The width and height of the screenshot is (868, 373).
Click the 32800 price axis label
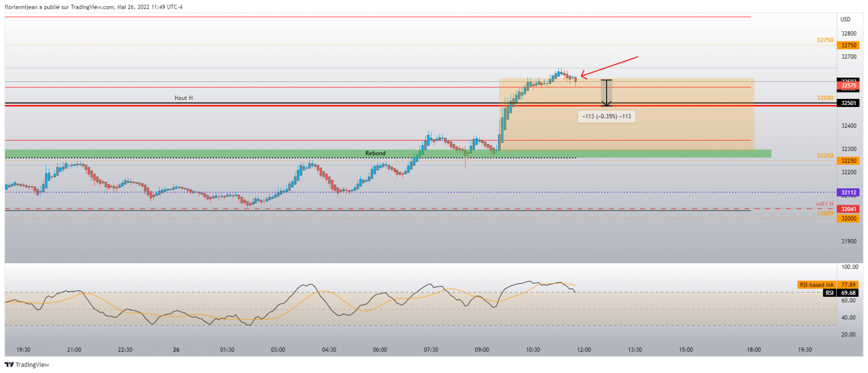pyautogui.click(x=849, y=34)
